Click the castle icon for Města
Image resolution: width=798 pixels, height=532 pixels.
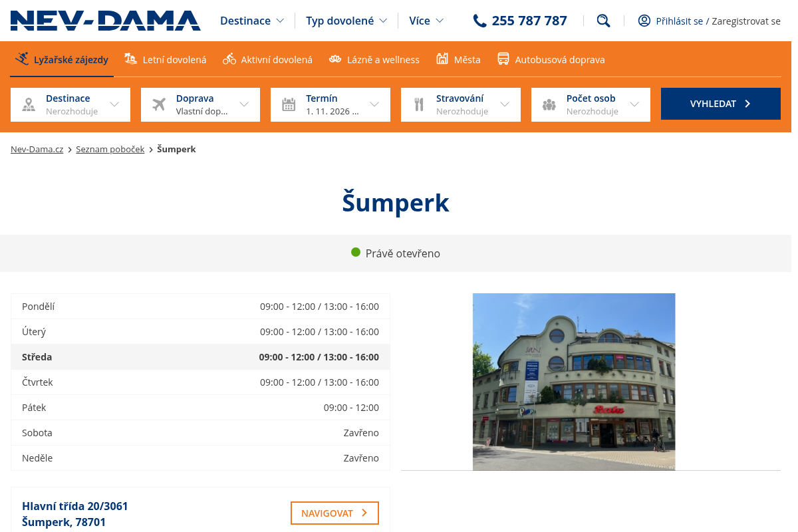[x=442, y=59]
